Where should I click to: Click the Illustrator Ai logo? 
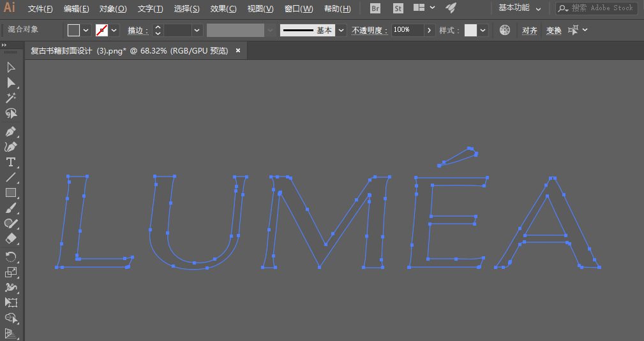9,7
